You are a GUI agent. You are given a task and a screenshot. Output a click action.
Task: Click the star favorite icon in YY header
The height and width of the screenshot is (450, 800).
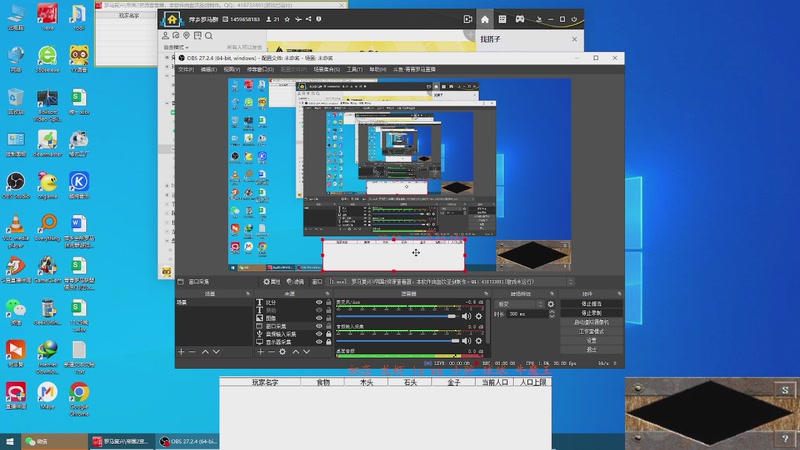tap(287, 19)
